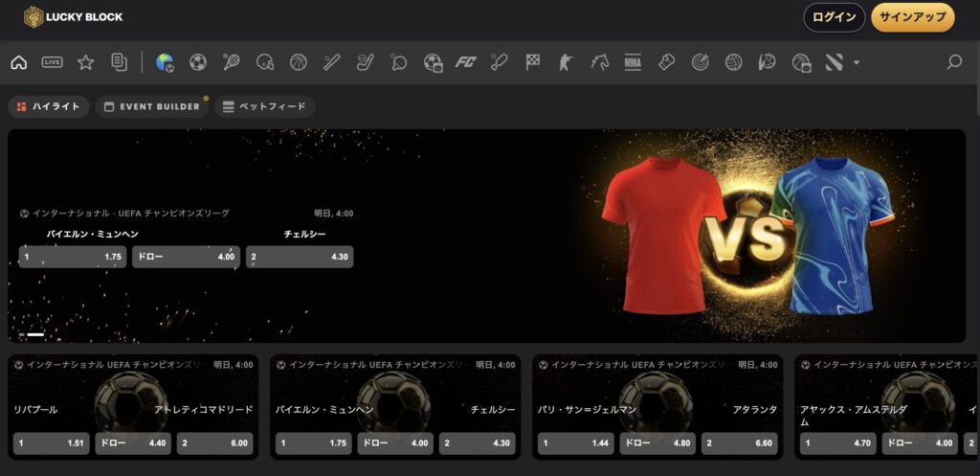Select the volleyball sport icon
The height and width of the screenshot is (476, 980).
(x=733, y=62)
